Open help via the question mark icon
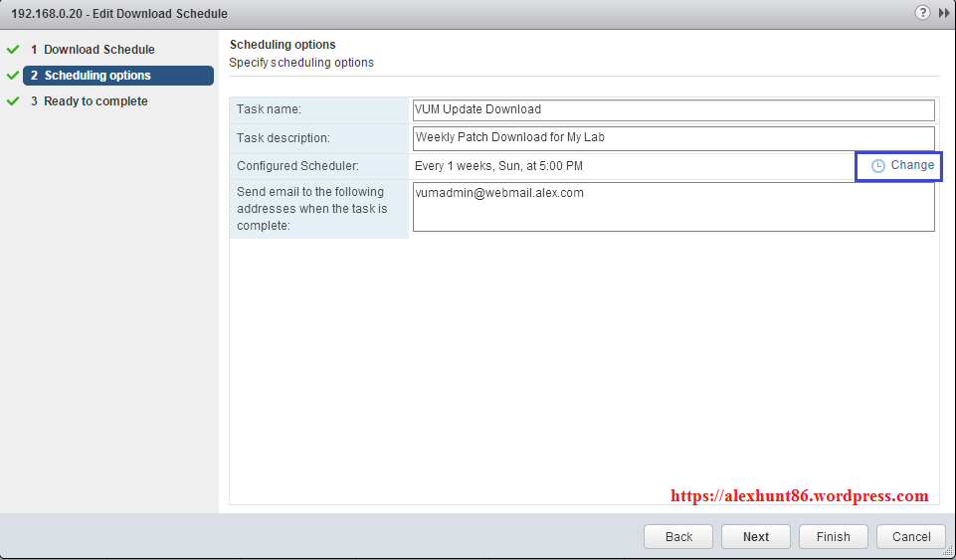 922,13
